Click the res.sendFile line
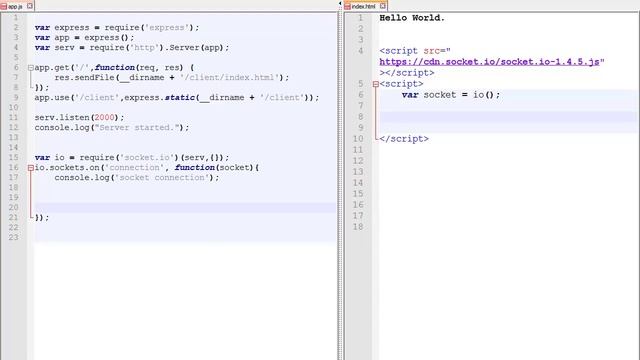 pos(171,78)
